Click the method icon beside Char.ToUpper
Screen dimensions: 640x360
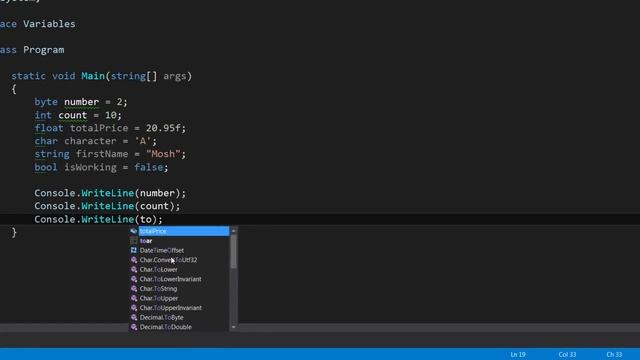(x=133, y=298)
